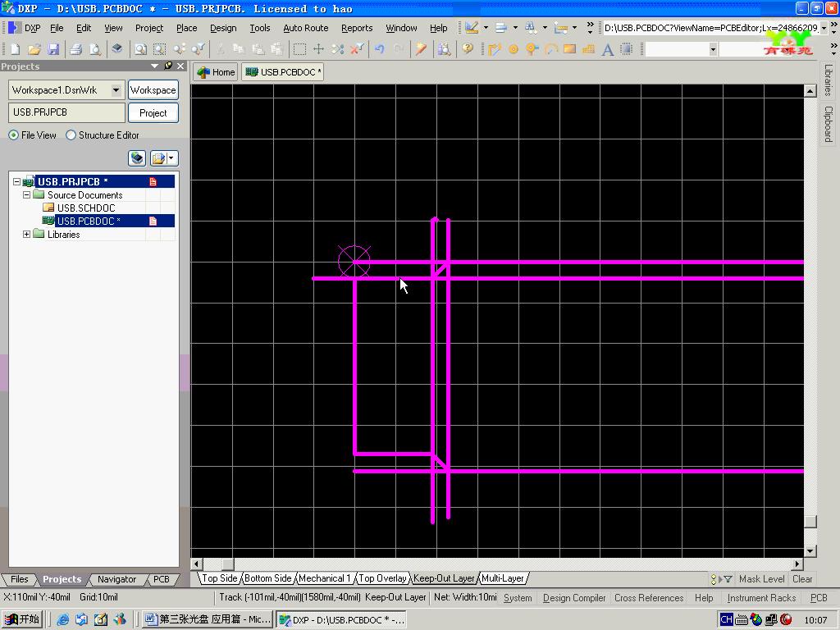840x630 pixels.
Task: Click the Zoom Filtered Objects icon
Action: tap(198, 49)
